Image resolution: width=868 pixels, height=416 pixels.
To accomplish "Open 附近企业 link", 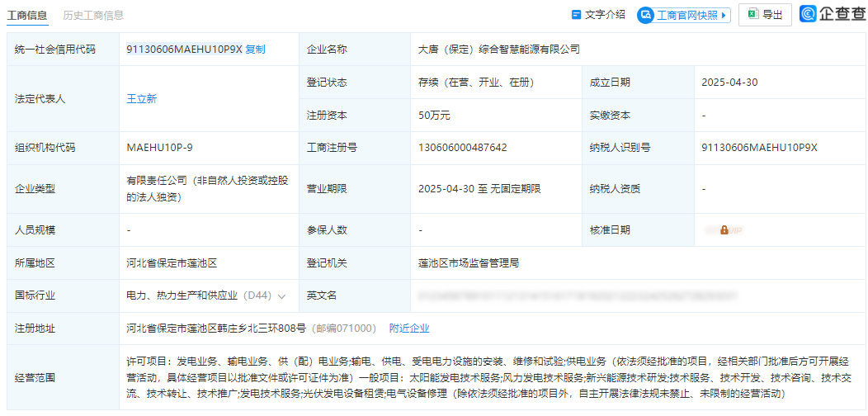I will point(409,329).
